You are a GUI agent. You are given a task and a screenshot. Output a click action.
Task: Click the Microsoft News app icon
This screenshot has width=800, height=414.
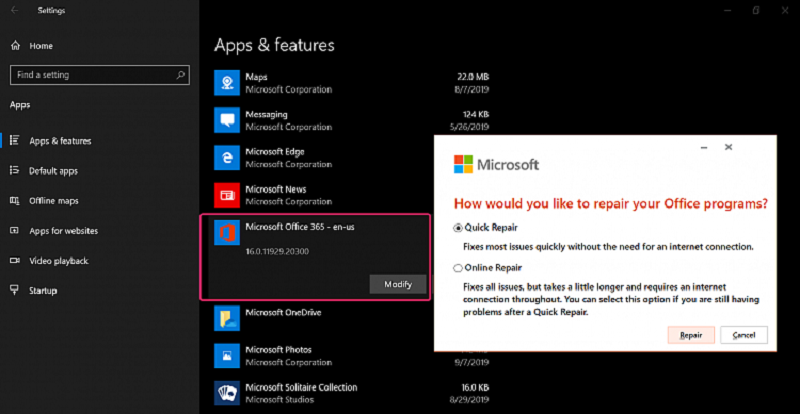pos(227,195)
